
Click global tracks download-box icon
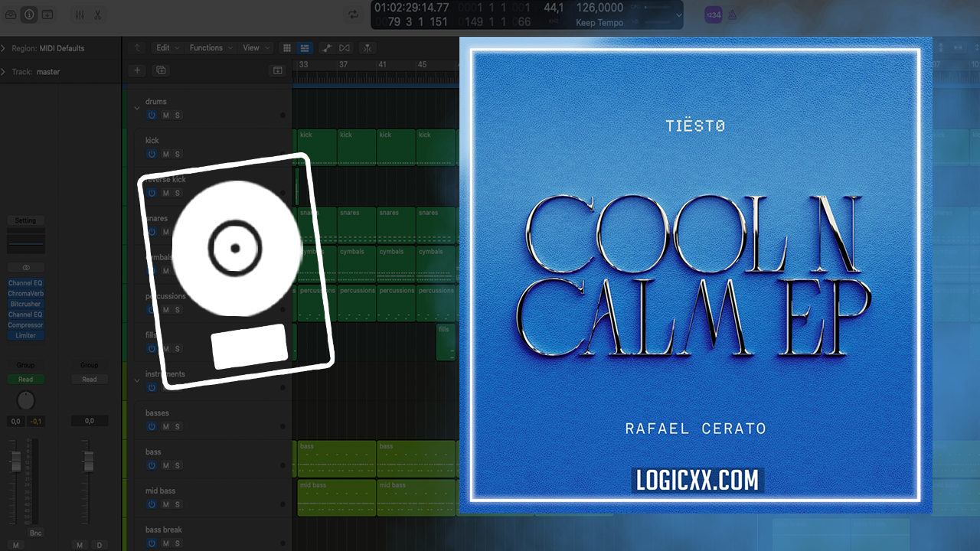tap(277, 70)
